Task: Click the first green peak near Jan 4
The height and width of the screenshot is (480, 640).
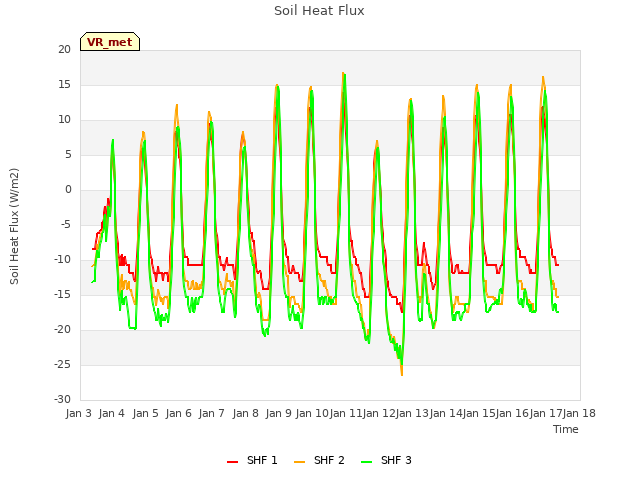Action: point(113,140)
